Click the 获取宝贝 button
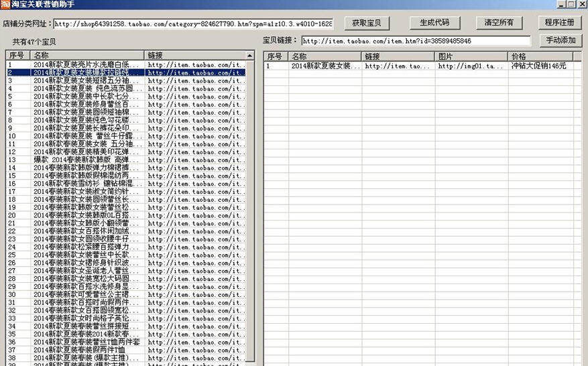Image resolution: width=588 pixels, height=366 pixels. 366,23
